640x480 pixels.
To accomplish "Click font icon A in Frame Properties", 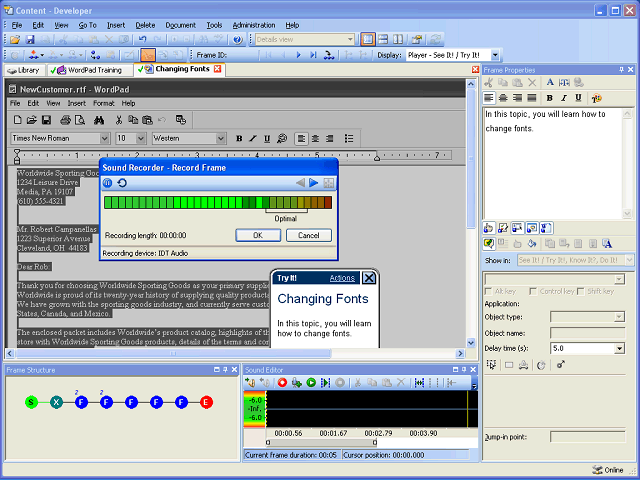I will pos(550,82).
